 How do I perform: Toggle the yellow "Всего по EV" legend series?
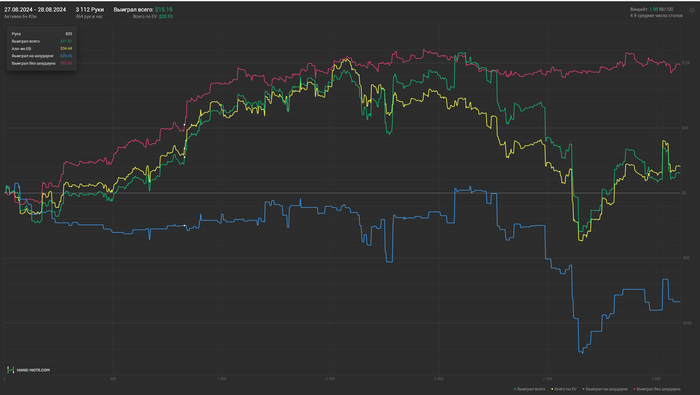pyautogui.click(x=564, y=389)
